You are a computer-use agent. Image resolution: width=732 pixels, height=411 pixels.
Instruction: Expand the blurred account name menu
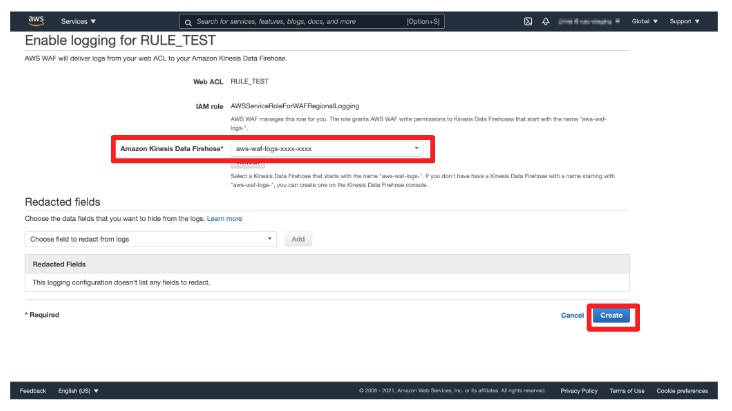point(590,21)
